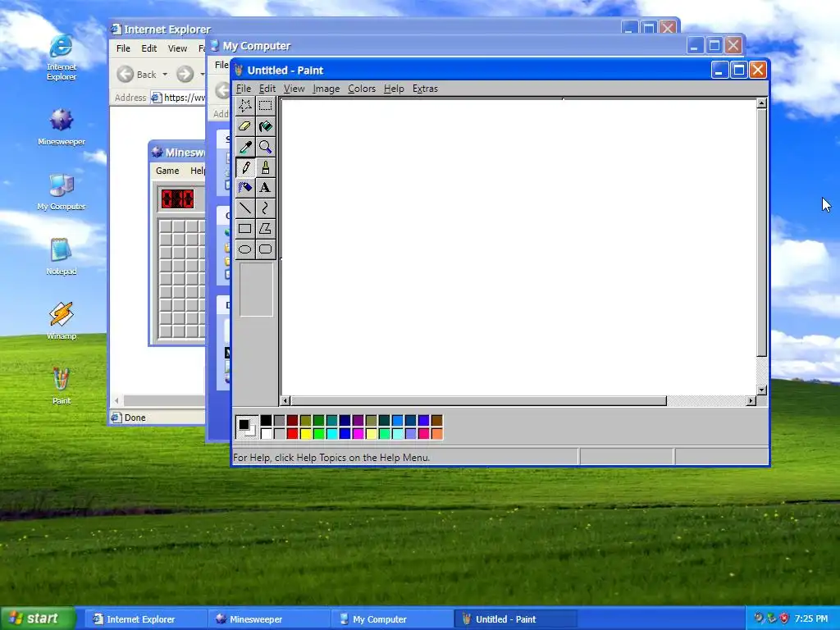The image size is (840, 630).
Task: Pick the yellow palette color
Action: tap(305, 433)
